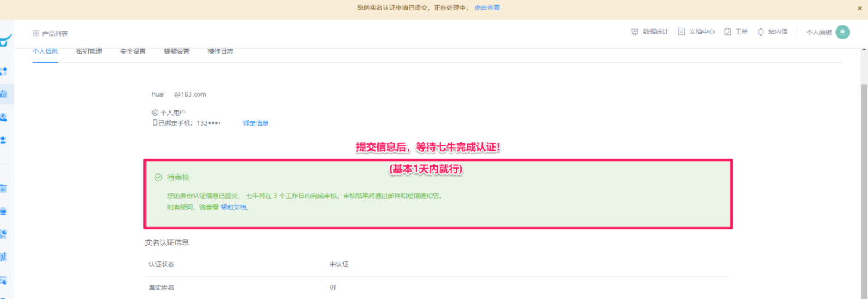The width and height of the screenshot is (868, 299).
Task: Switch to the 个人信息 tab
Action: coord(45,51)
